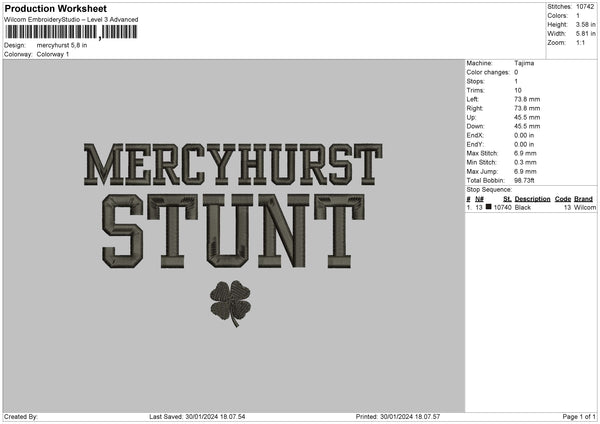
Task: Click the Height value '3.58 in'
Action: pos(585,24)
